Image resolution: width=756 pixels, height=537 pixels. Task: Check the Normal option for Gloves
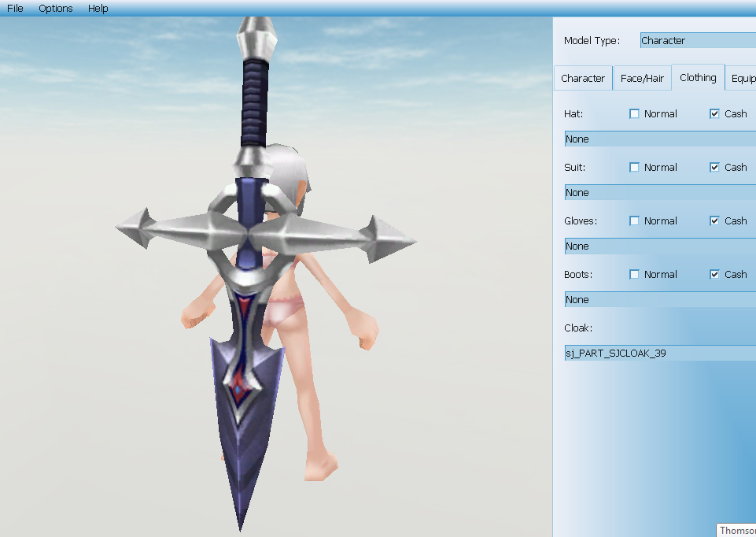(x=635, y=220)
